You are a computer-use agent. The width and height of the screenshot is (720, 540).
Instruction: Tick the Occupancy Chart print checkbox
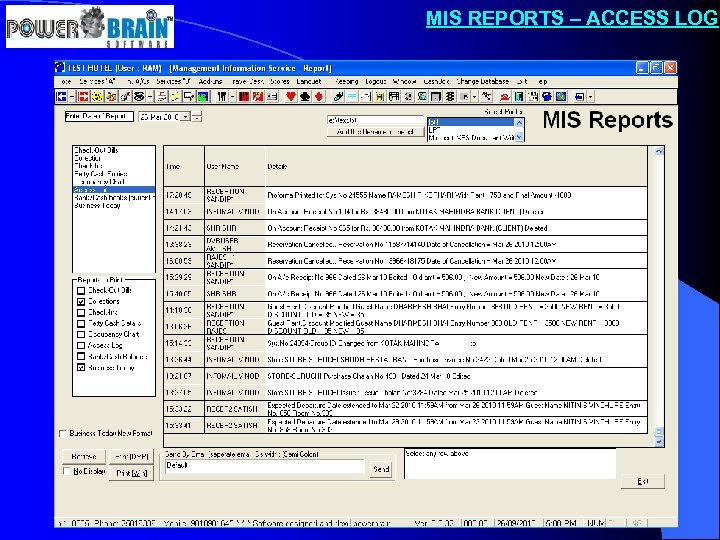click(81, 335)
